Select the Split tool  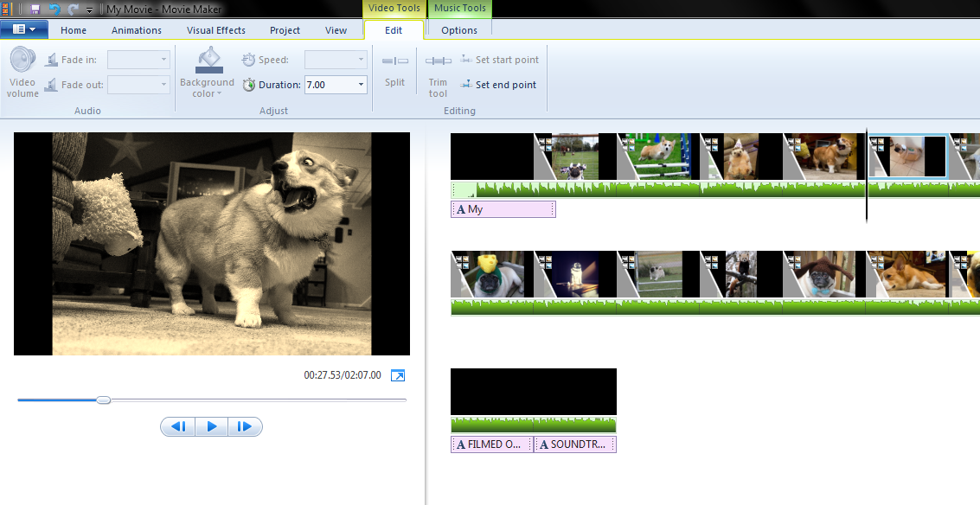[x=394, y=69]
